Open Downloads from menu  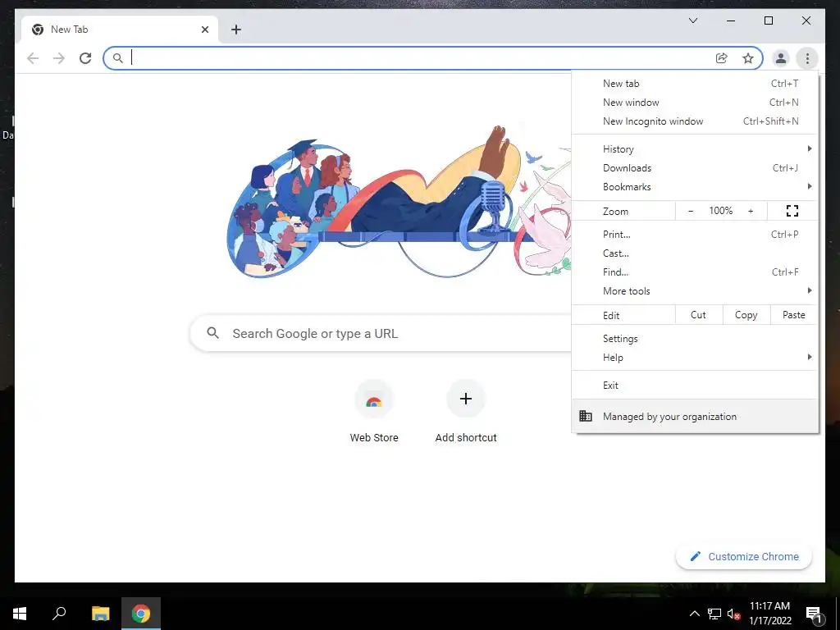tap(695, 167)
